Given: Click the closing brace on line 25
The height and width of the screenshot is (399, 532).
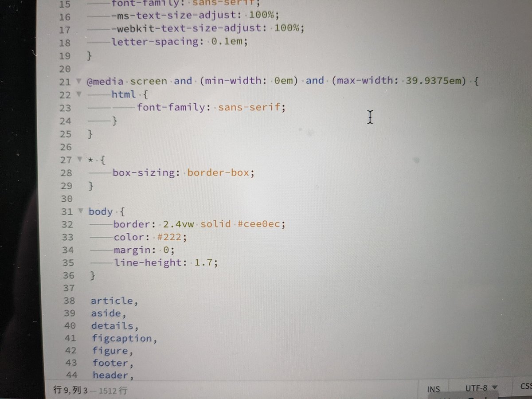Looking at the screenshot, I should coord(90,133).
